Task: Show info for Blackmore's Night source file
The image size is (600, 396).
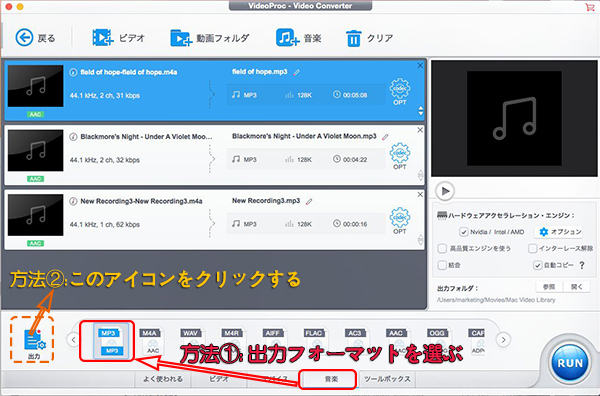Action: [x=73, y=137]
